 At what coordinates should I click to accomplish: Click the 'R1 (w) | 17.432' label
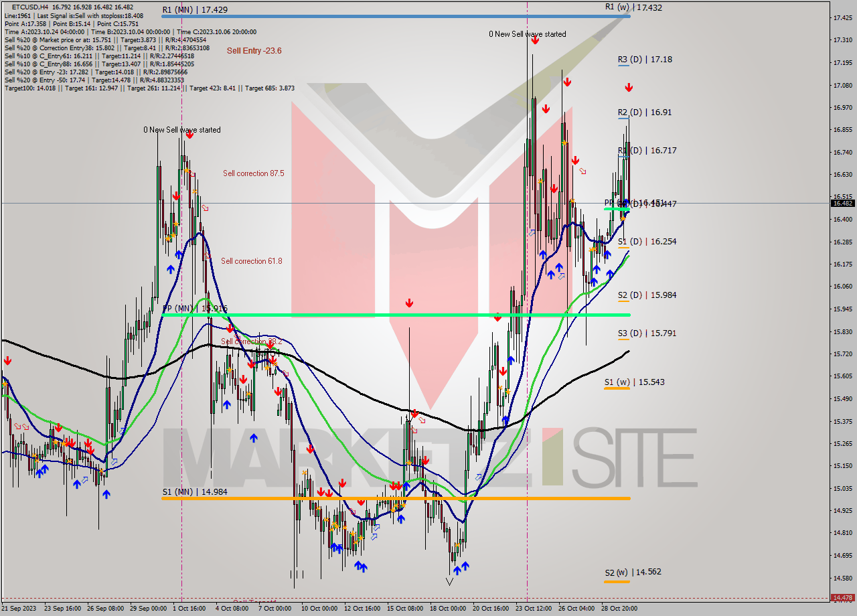coord(633,7)
